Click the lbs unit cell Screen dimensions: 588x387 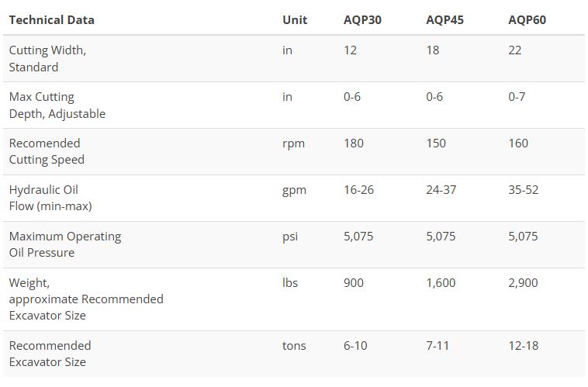[x=289, y=282]
